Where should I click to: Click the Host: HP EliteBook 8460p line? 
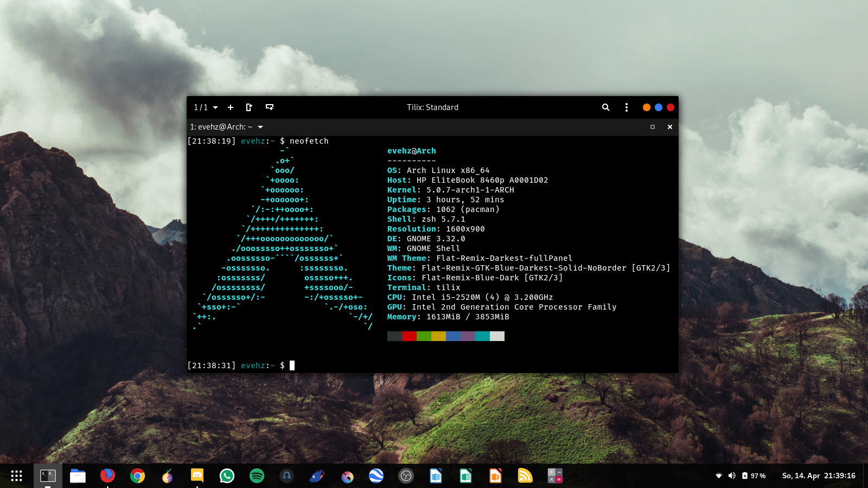click(468, 180)
